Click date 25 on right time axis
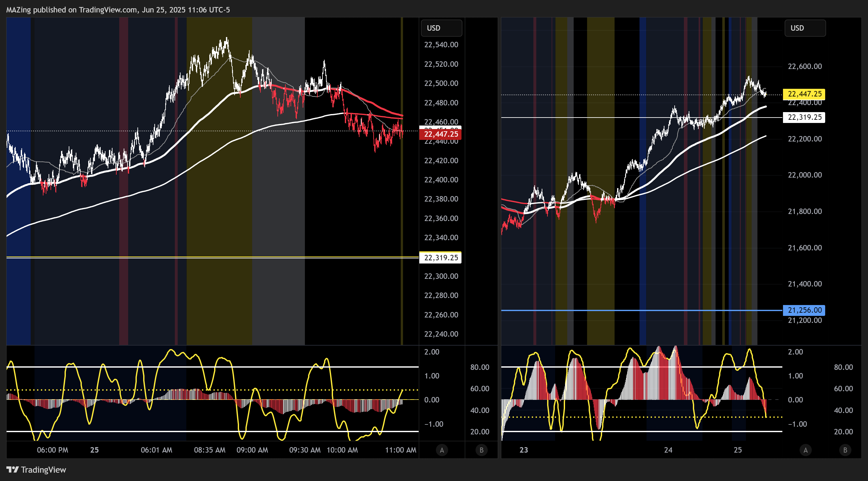Image resolution: width=868 pixels, height=481 pixels. click(738, 450)
